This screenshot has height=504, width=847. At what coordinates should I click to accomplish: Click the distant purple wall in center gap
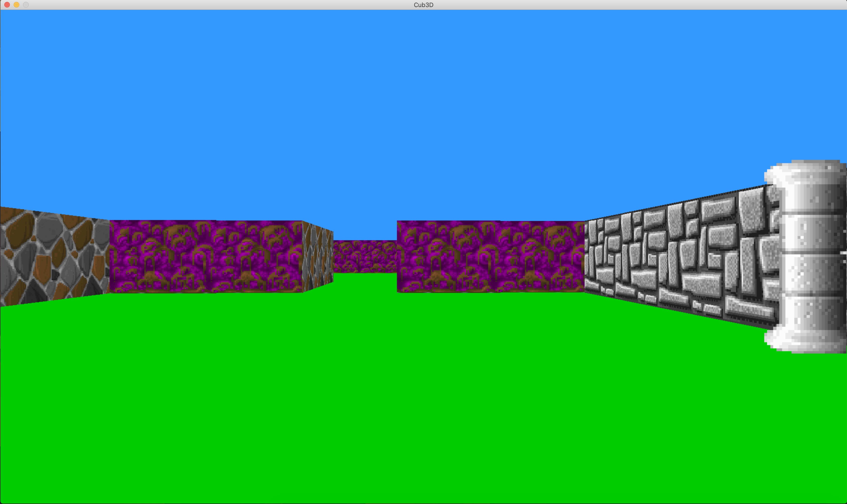(365, 256)
